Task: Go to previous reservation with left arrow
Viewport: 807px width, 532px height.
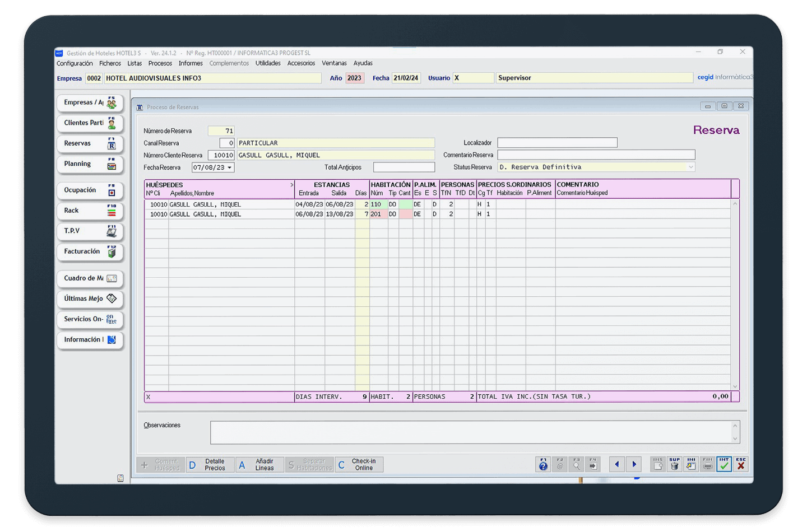Action: click(x=617, y=464)
